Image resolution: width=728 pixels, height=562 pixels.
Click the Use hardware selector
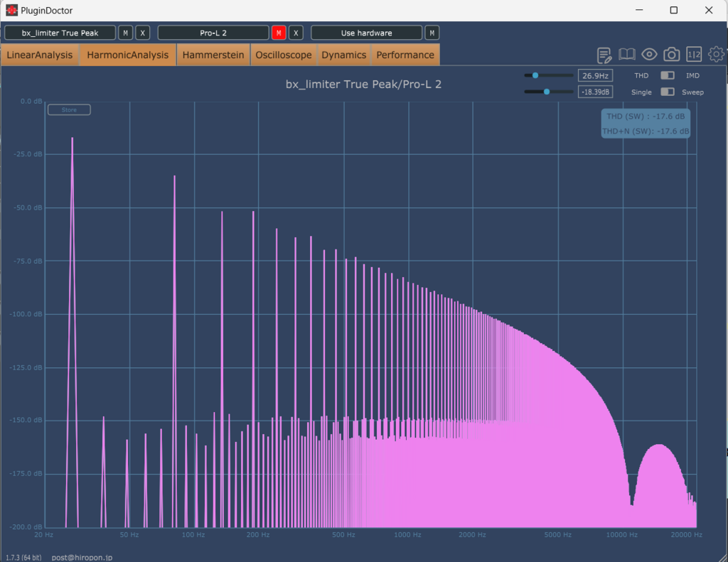[x=366, y=33]
